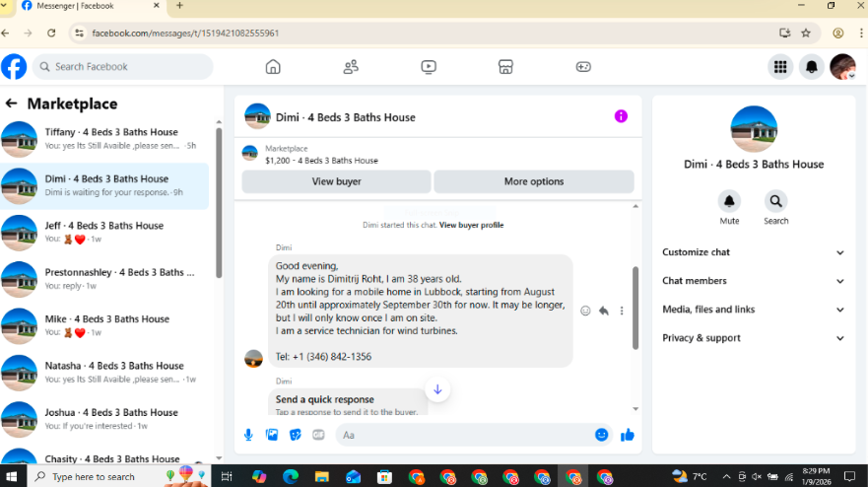Click the browser address bar URL

click(x=185, y=34)
